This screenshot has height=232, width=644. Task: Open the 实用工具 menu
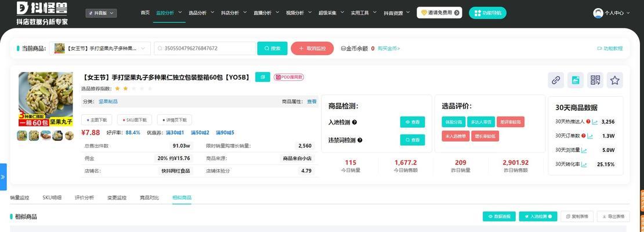pos(364,13)
